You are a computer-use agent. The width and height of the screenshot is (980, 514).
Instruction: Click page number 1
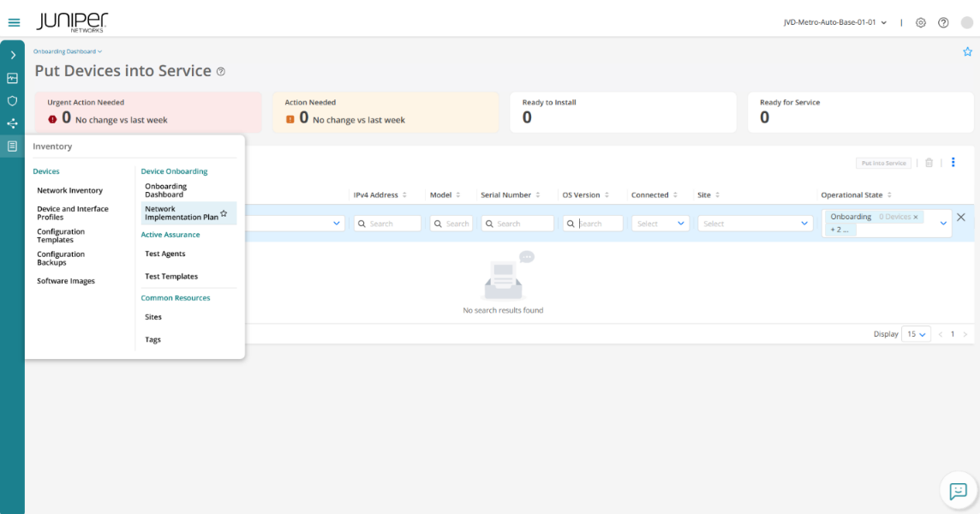tap(953, 334)
